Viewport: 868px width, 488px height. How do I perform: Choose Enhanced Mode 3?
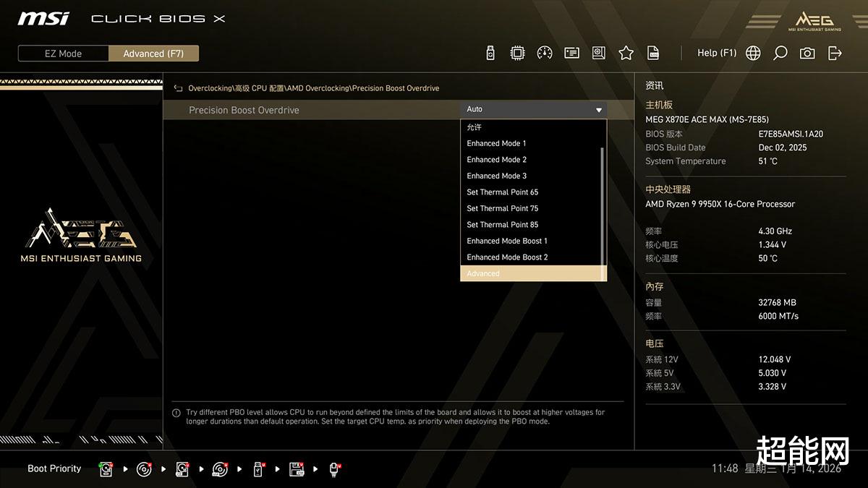coord(532,176)
